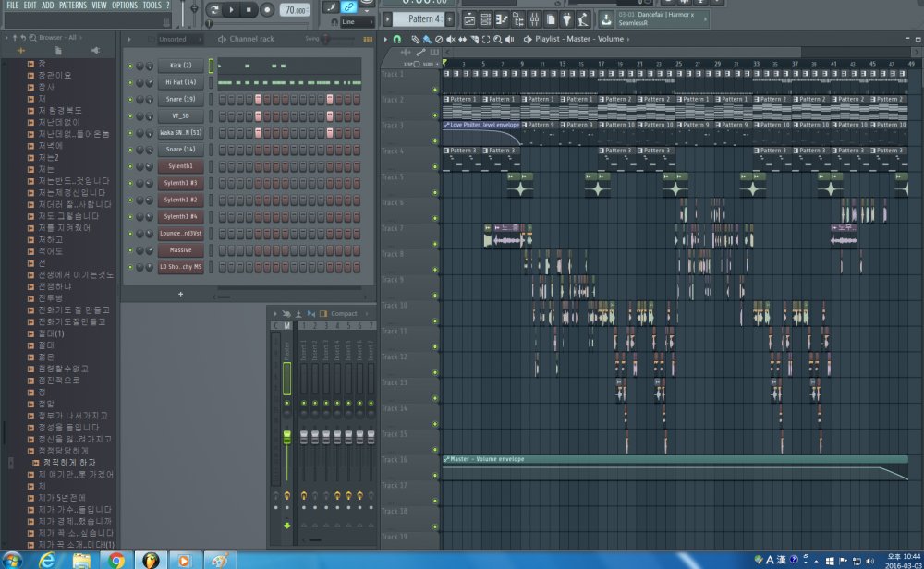
Task: Click the tempo field showing 70.000
Action: 296,10
